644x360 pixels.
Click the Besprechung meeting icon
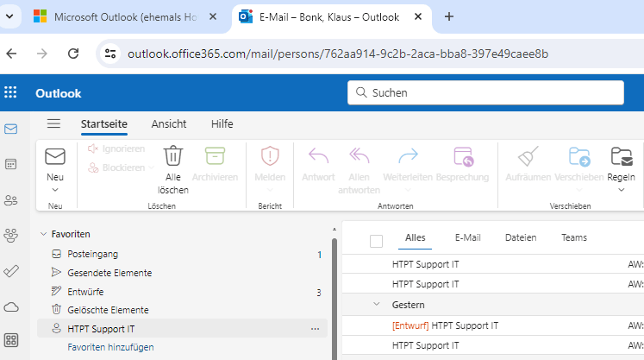click(463, 156)
